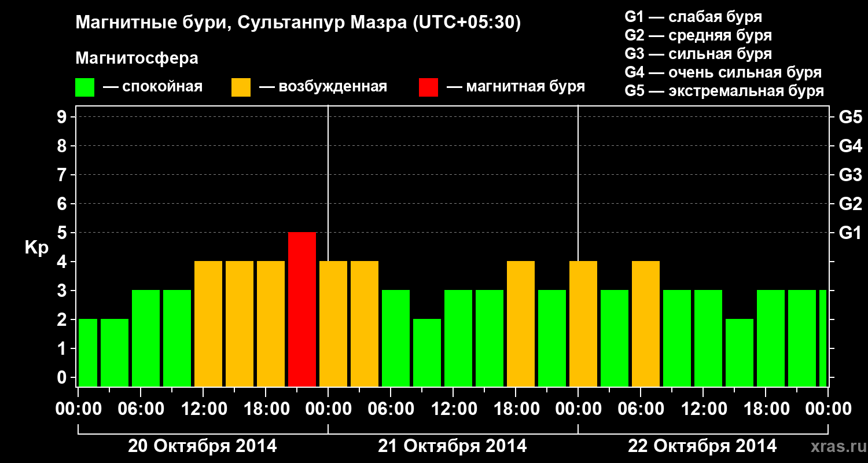Click the first '12:00' time tick label

(x=203, y=409)
